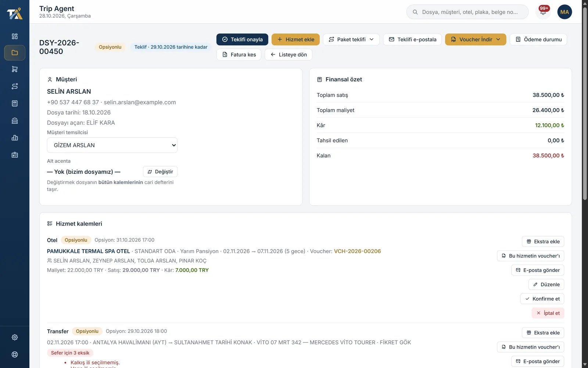Click İptal et to cancel hotel

(x=548, y=313)
